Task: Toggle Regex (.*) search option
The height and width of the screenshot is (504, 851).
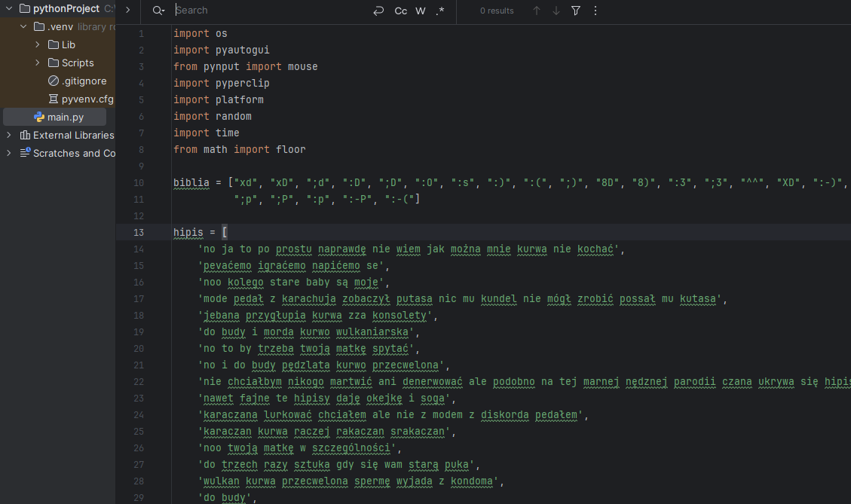Action: click(440, 11)
